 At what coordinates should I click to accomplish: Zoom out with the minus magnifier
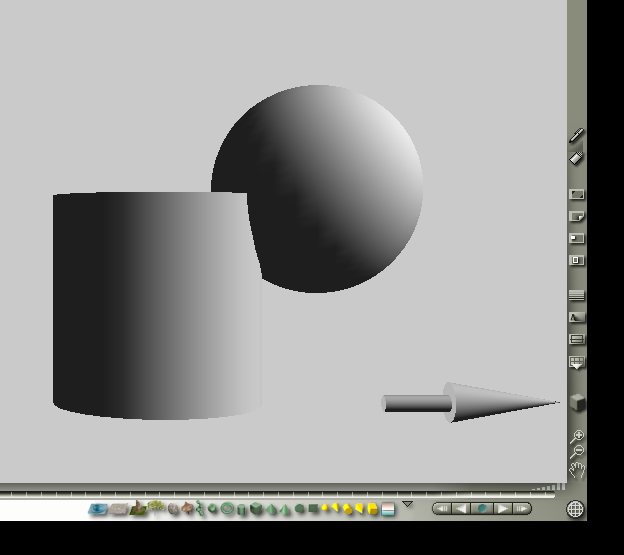tap(577, 452)
